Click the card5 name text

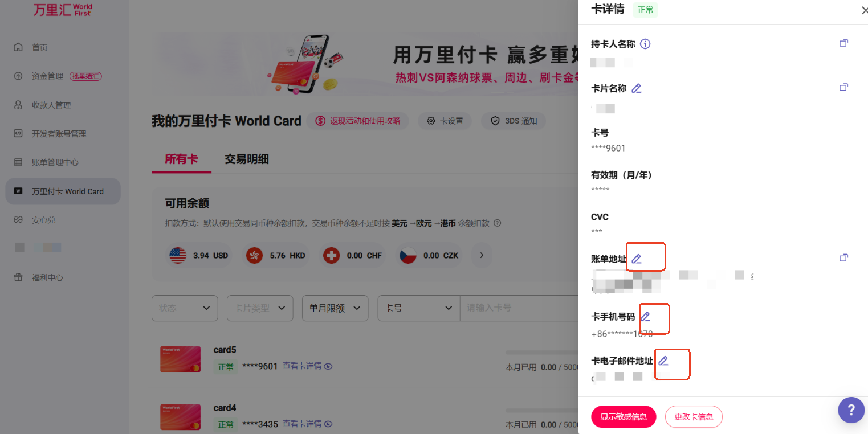(x=225, y=350)
